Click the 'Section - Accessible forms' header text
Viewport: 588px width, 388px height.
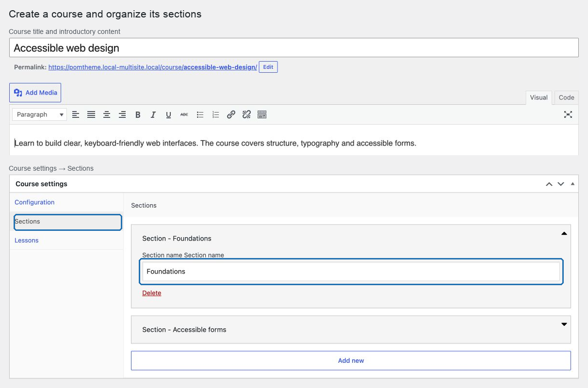pyautogui.click(x=184, y=330)
